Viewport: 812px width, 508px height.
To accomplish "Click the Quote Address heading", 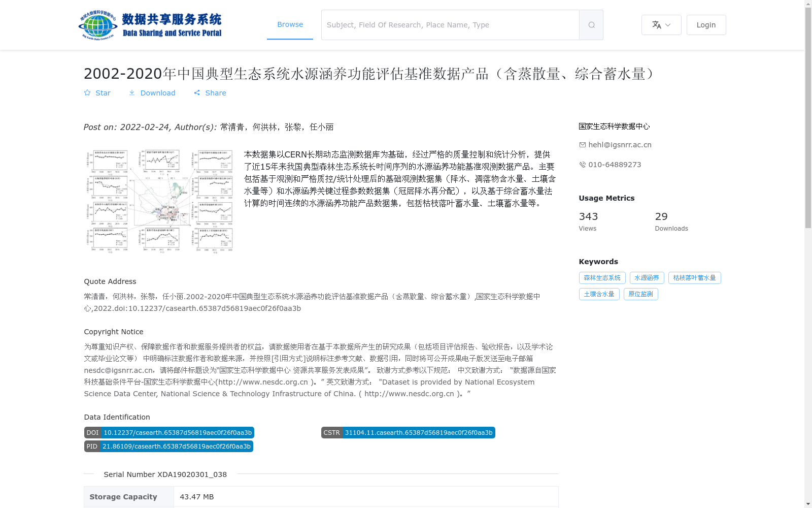I will 110,281.
